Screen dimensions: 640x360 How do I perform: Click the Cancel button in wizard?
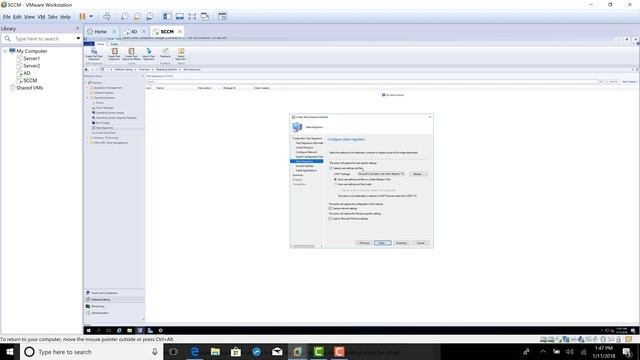tap(420, 243)
